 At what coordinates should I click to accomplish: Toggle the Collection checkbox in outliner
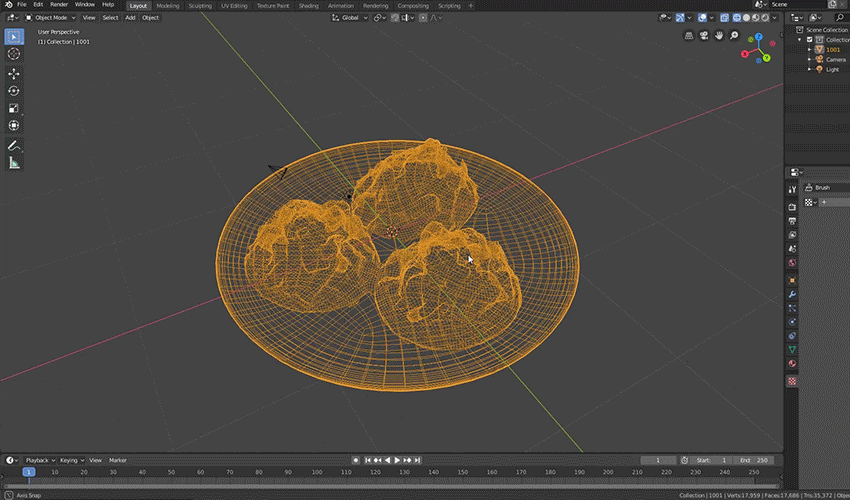click(x=808, y=39)
